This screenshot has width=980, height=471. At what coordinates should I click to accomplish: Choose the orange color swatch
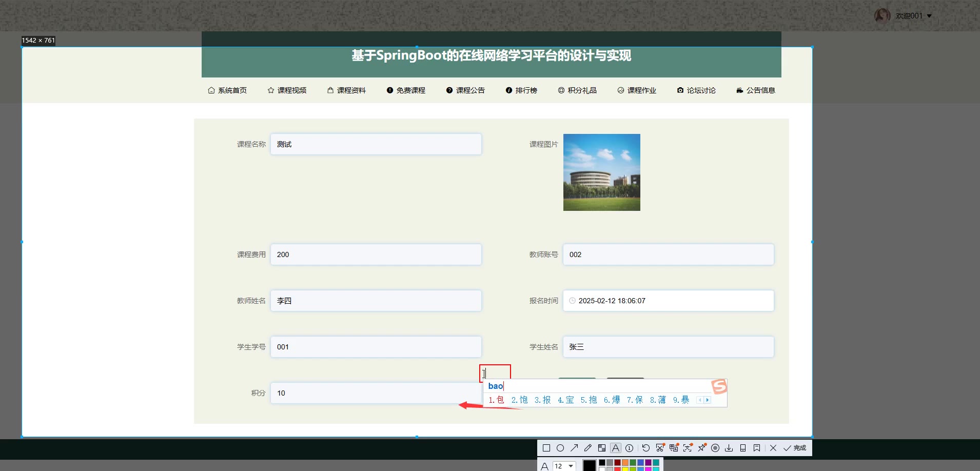point(625,463)
